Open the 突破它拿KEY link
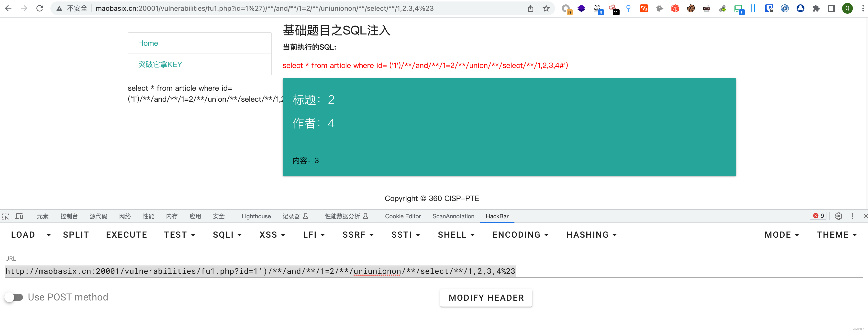The height and width of the screenshot is (332, 868). coord(160,64)
